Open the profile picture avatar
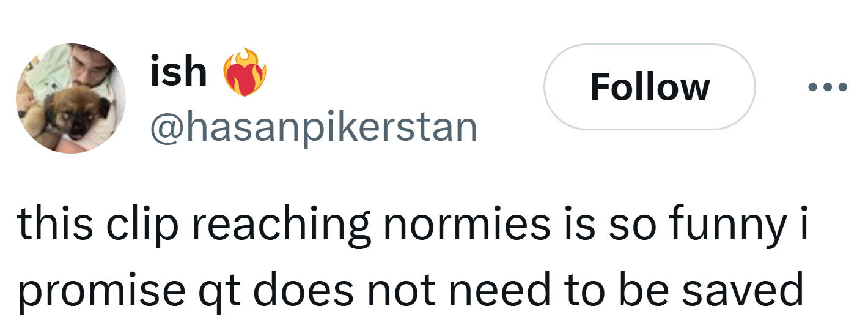This screenshot has width=868, height=336. [71, 99]
